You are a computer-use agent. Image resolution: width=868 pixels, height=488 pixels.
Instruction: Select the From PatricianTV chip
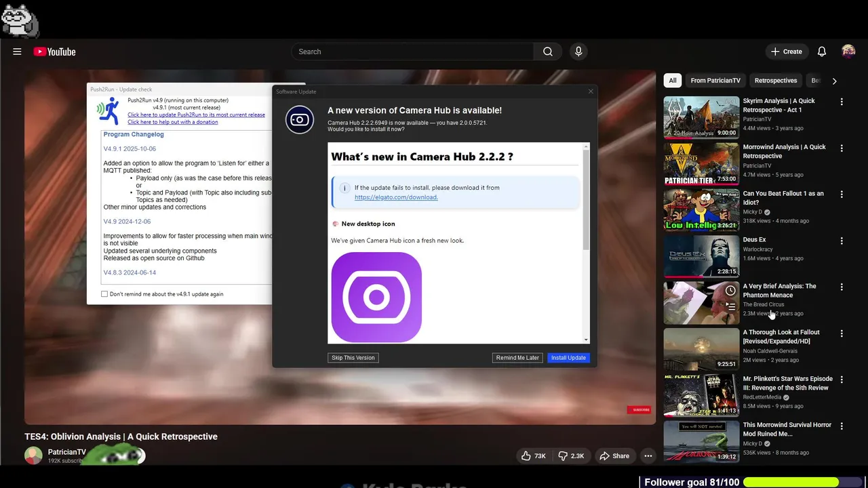(x=715, y=81)
